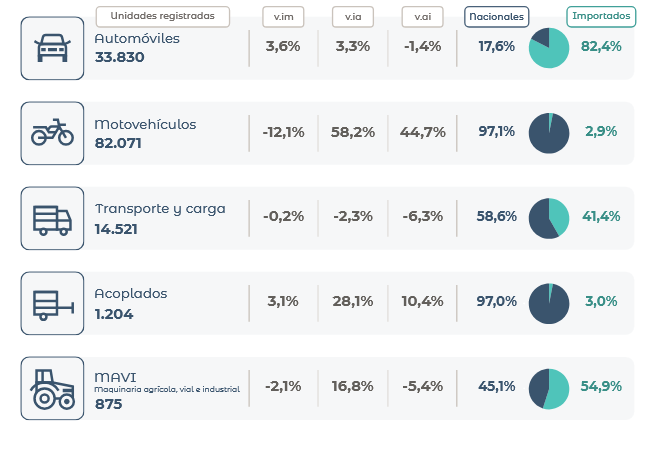This screenshot has width=650, height=450.
Task: Click the Acoplados 1.204 units value
Action: [x=114, y=313]
